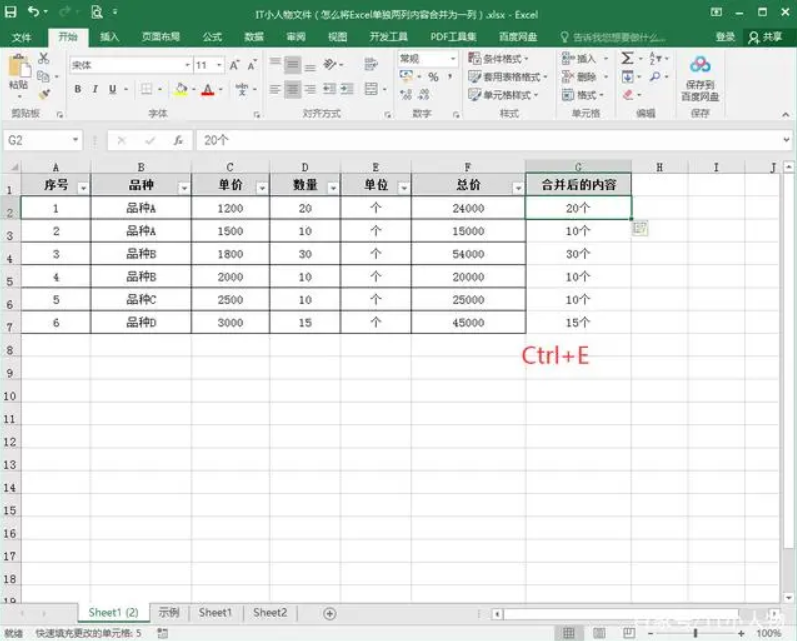Toggle center horizontal alignment
The image size is (797, 641).
(x=292, y=89)
